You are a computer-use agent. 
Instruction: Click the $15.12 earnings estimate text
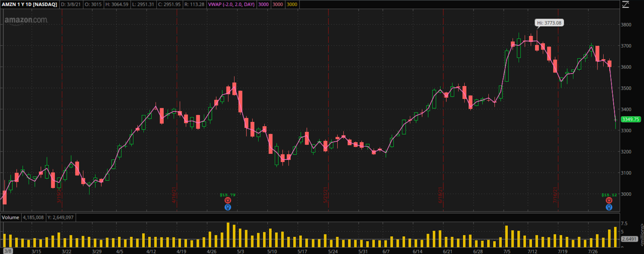609,195
